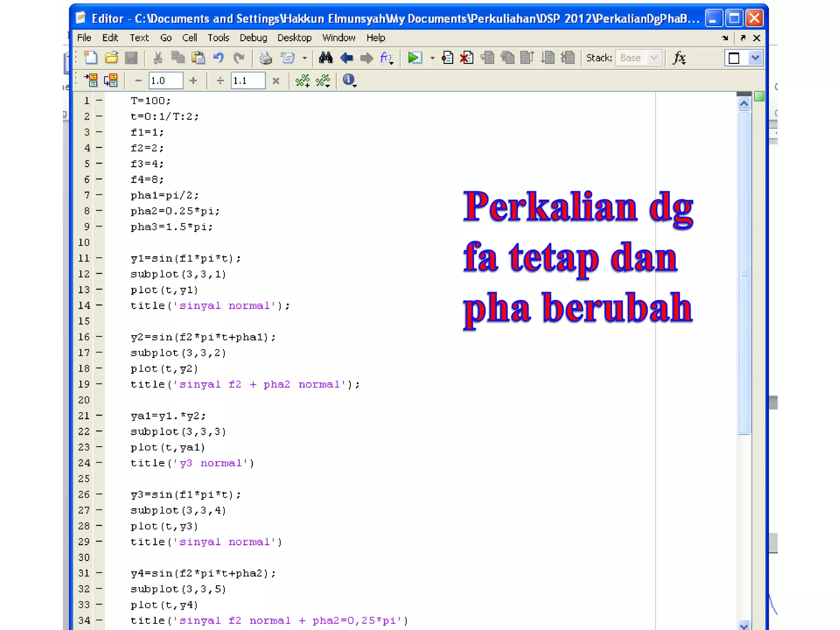Open the tile layout dropdown arrow
The image size is (840, 630).
(x=755, y=58)
